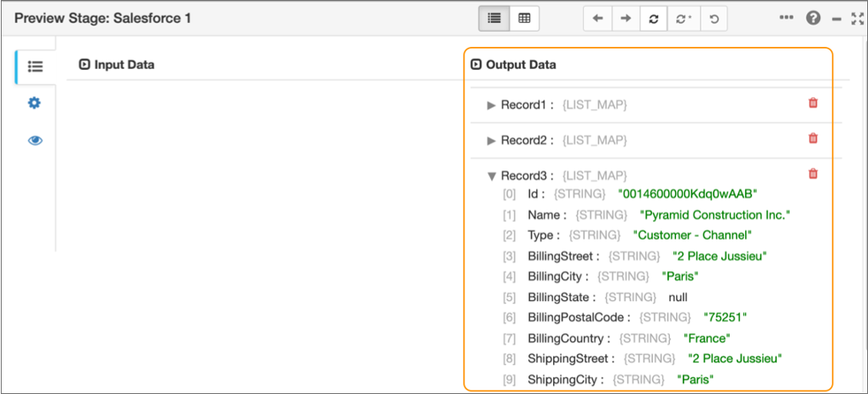Image resolution: width=868 pixels, height=394 pixels.
Task: Open the more options ellipsis menu
Action: coord(786,18)
